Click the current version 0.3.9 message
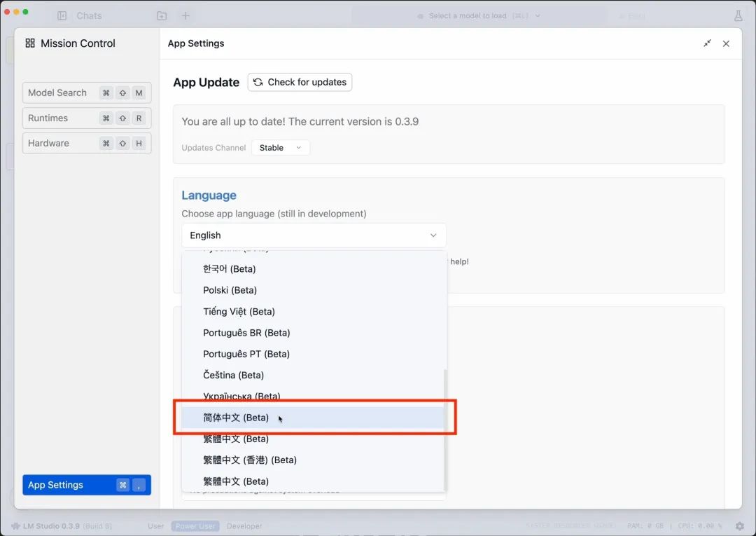 click(x=300, y=122)
